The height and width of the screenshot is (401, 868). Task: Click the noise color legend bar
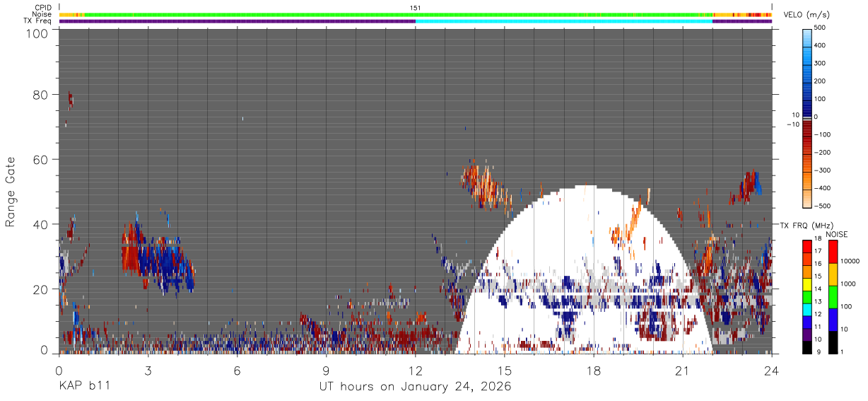(833, 297)
